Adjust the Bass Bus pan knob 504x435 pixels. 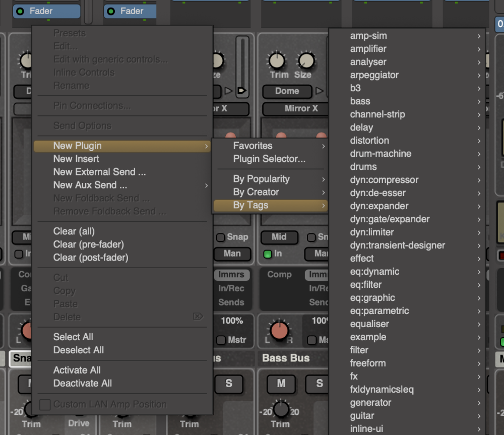[x=279, y=330]
